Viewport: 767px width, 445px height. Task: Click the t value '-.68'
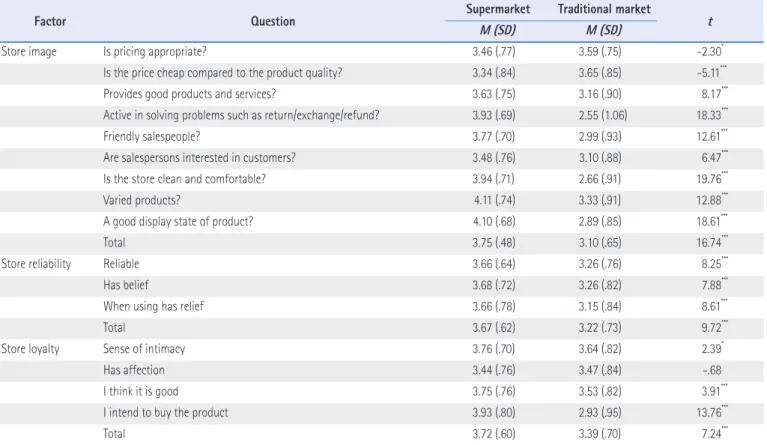point(712,370)
